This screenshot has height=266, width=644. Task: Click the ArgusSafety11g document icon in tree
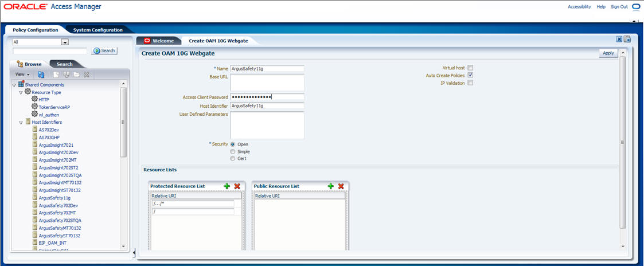click(35, 198)
